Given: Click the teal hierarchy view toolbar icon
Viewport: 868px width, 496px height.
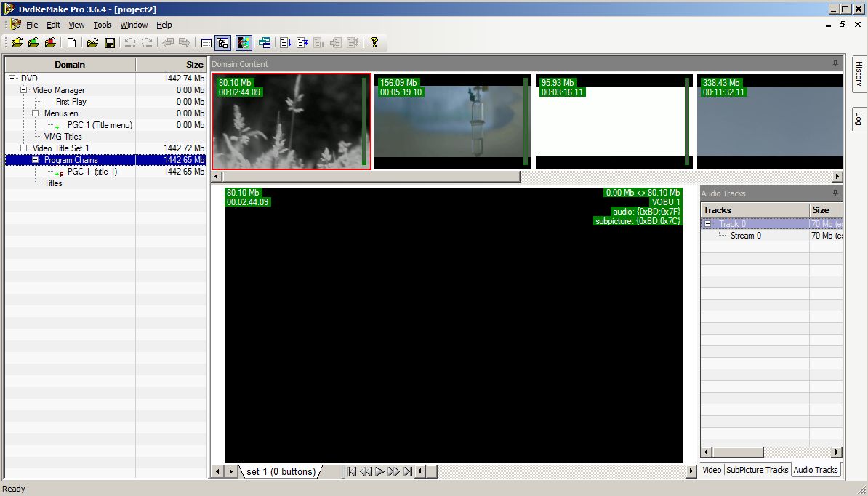Looking at the screenshot, I should point(264,43).
